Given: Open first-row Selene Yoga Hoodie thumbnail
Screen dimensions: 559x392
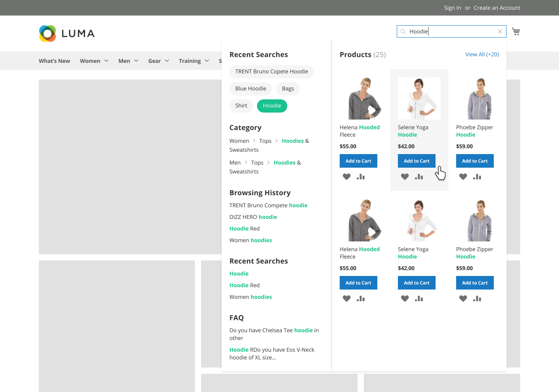Looking at the screenshot, I should 419,98.
